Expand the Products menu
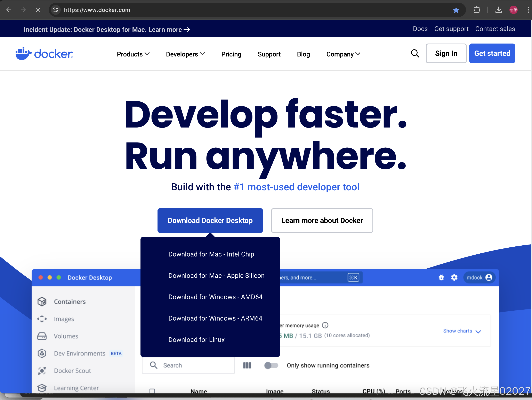 point(133,54)
